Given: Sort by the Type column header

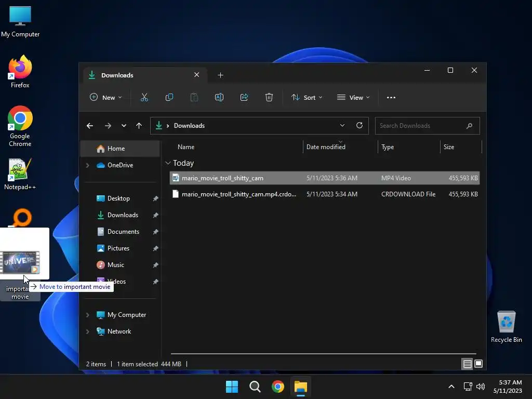Looking at the screenshot, I should (388, 147).
